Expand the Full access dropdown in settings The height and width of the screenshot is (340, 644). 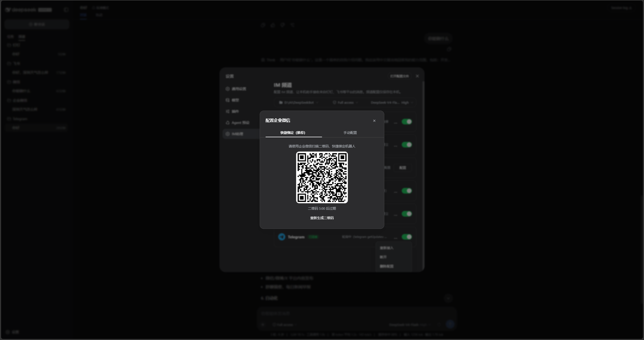[345, 103]
